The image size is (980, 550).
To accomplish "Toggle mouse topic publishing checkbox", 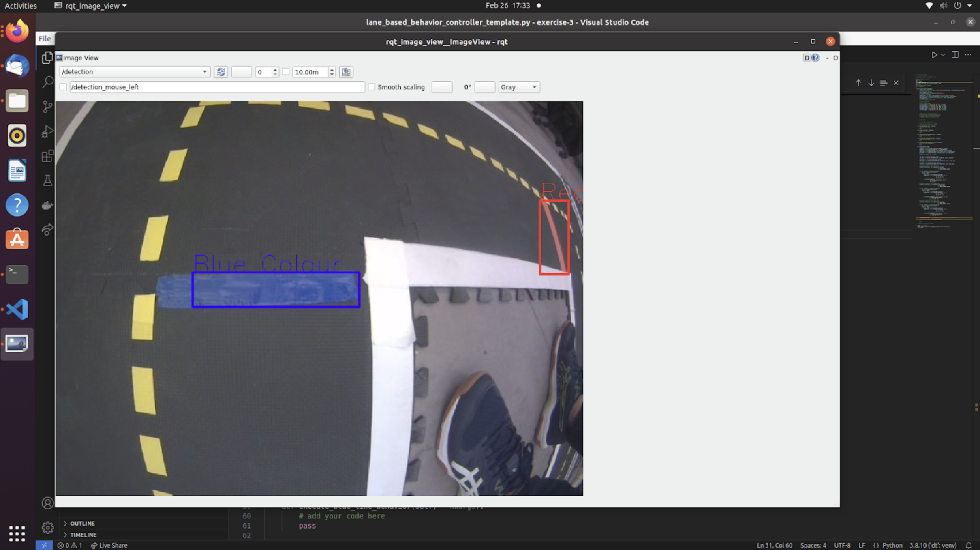I will 63,87.
